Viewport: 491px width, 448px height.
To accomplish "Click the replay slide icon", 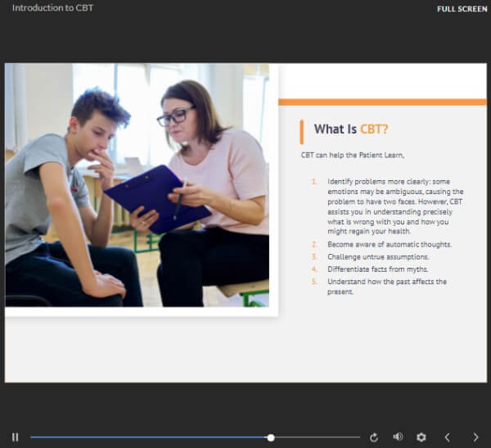I will pos(374,437).
